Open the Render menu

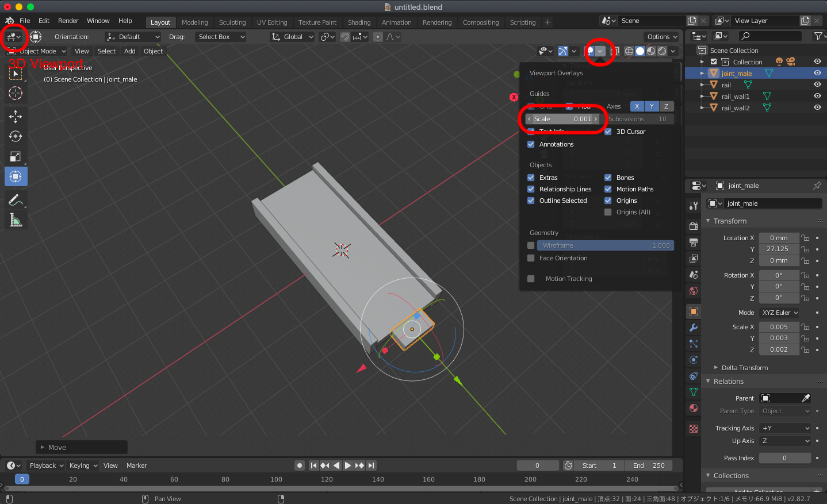pos(68,21)
